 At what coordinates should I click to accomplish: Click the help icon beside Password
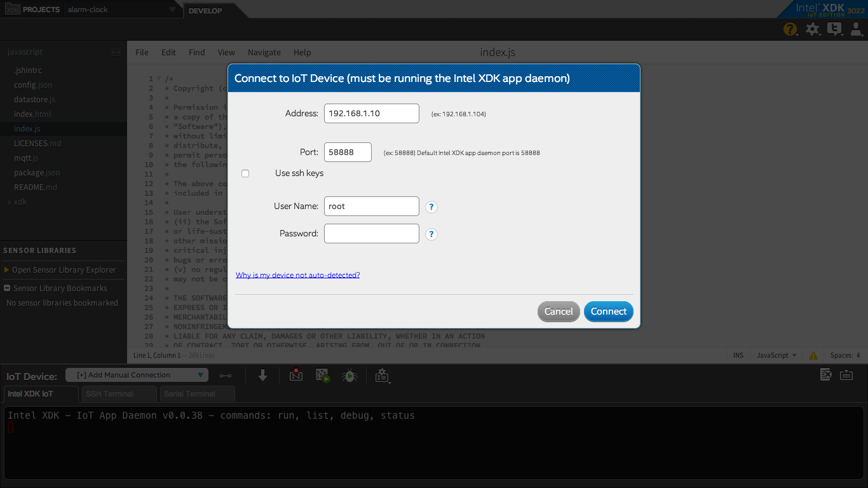(431, 234)
